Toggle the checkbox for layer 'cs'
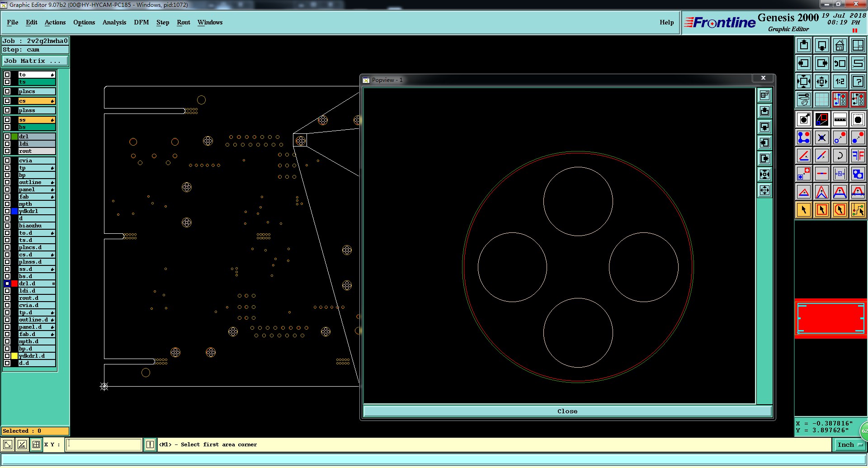 click(7, 101)
